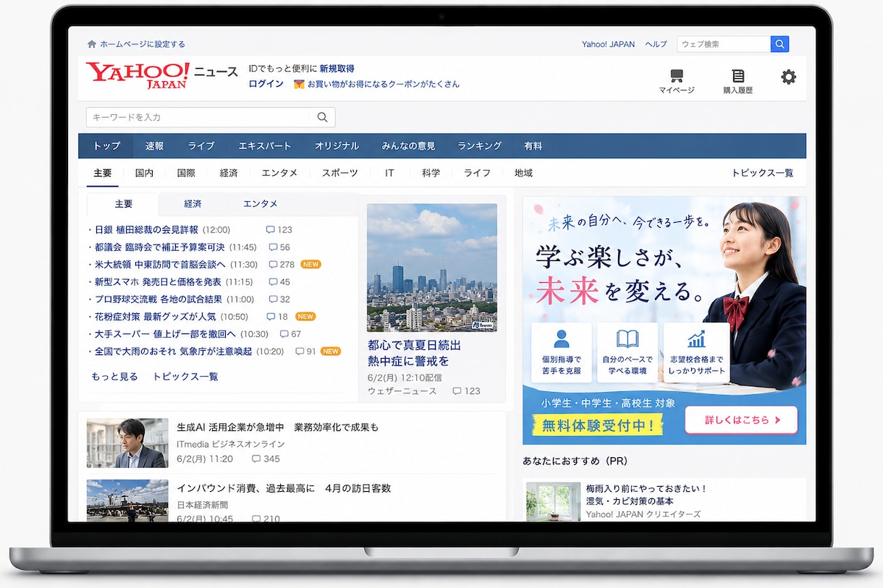
Task: Open the みんなの意見 navigation tab
Action: pyautogui.click(x=409, y=146)
